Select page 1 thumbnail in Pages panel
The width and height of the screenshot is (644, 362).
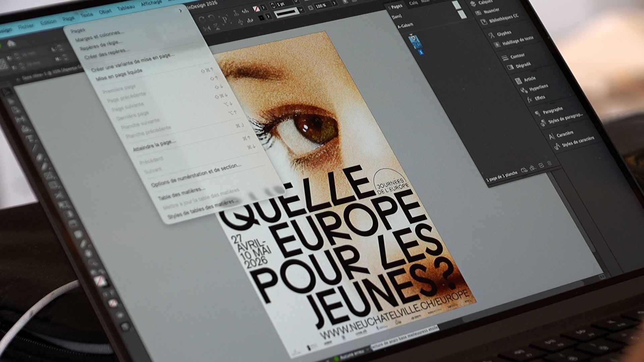[415, 42]
